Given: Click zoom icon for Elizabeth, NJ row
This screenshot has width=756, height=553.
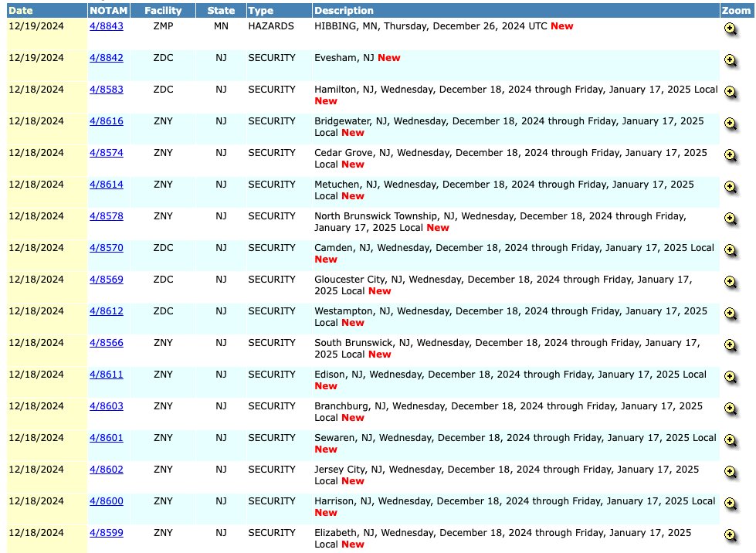Looking at the screenshot, I should pyautogui.click(x=730, y=535).
